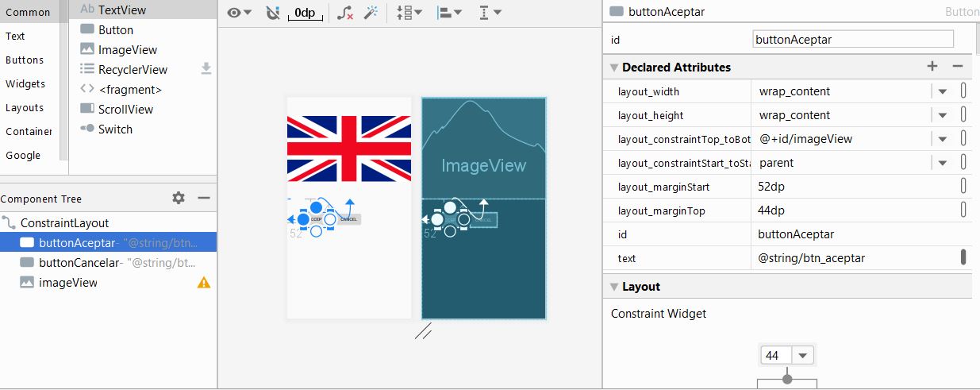Click the id input field in attributes
Viewport: 980px width, 390px height.
[853, 39]
